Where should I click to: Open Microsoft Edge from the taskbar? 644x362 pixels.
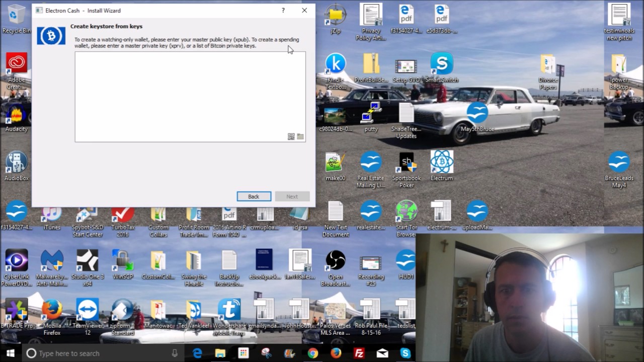click(x=197, y=353)
